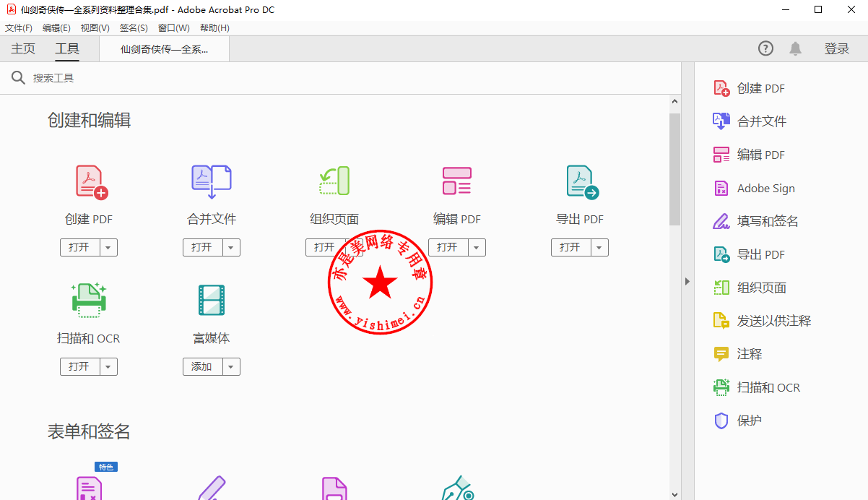The image size is (868, 500).
Task: Switch to the 仙剑奇侠传 document tab
Action: pos(164,49)
